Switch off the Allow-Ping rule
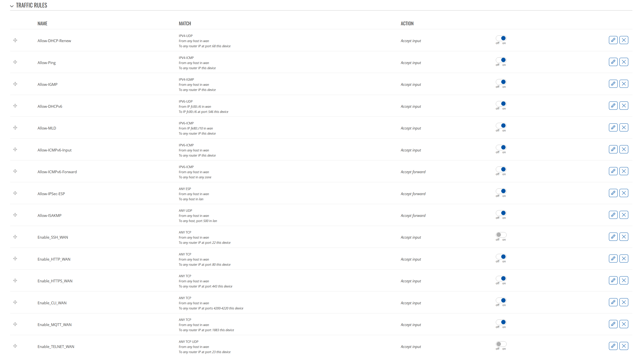Image resolution: width=634 pixels, height=364 pixels. point(501,60)
